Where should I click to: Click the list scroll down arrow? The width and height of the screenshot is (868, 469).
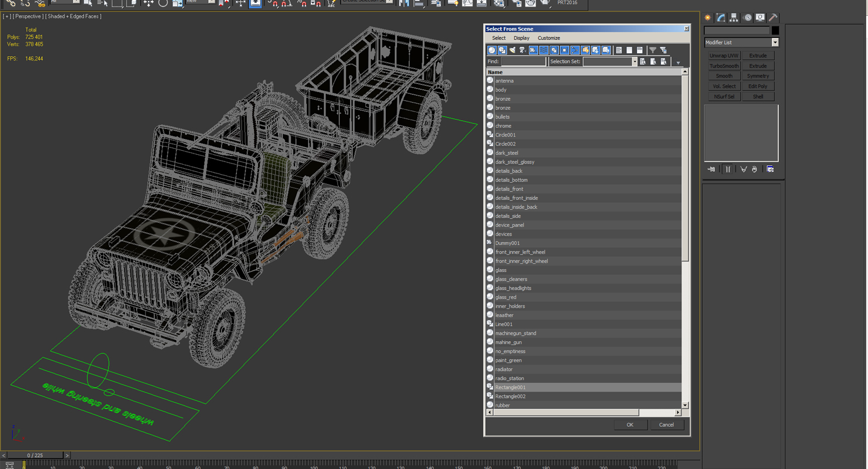pyautogui.click(x=685, y=405)
